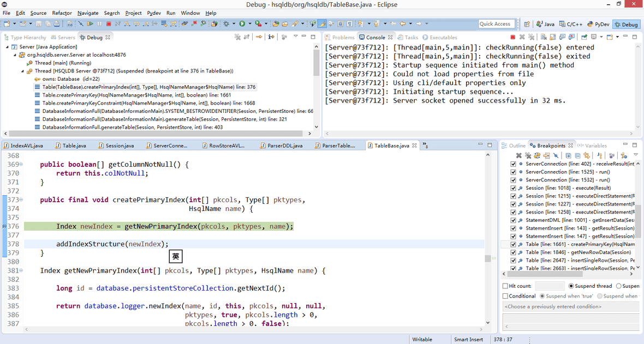
Task: Click Skip All Breakpoints in main toolbar
Action: [81, 24]
